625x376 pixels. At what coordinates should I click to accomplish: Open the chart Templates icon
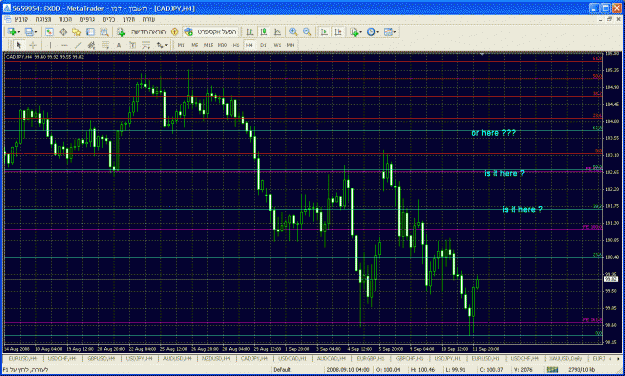(388, 32)
